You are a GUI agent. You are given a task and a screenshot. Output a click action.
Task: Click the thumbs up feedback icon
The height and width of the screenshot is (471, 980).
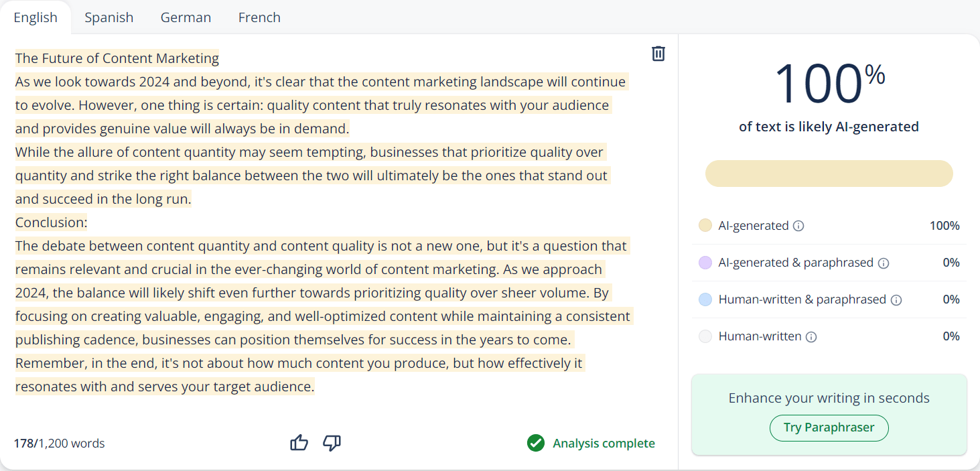(x=299, y=443)
